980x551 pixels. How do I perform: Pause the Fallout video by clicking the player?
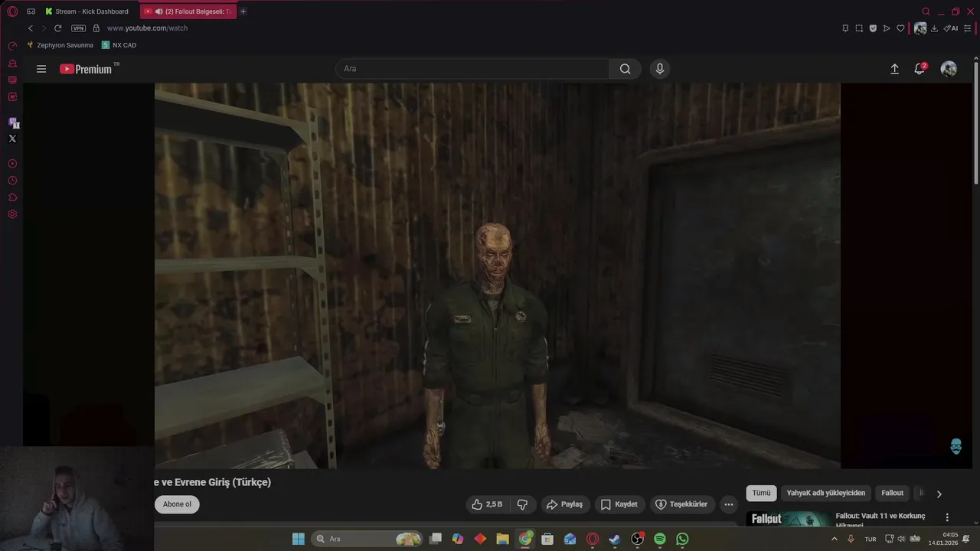click(x=497, y=275)
